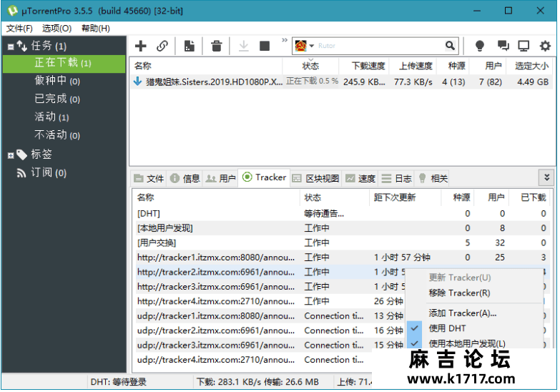Viewport: 560px width, 392px height.
Task: Sort torrents by 选定大小 column header
Action: 532,66
